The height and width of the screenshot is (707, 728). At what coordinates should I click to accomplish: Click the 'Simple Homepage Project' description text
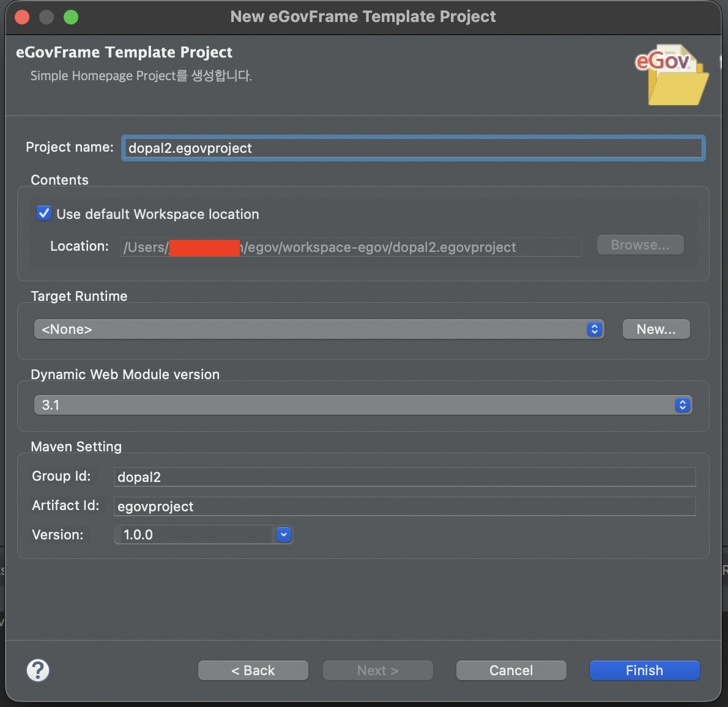tap(141, 76)
